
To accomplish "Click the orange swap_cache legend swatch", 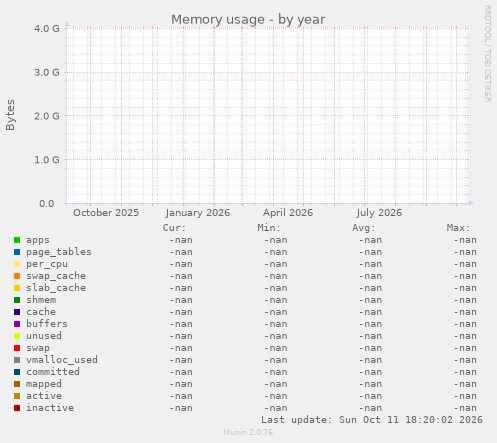I will (x=17, y=276).
